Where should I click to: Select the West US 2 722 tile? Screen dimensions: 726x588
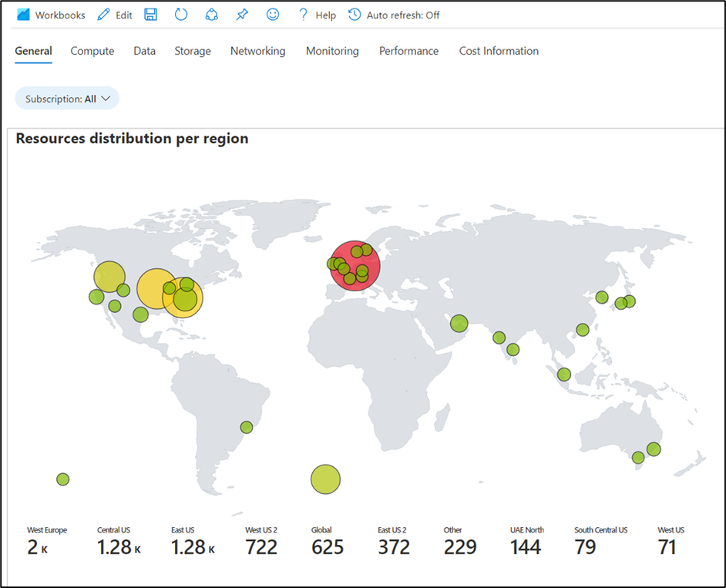pyautogui.click(x=261, y=542)
